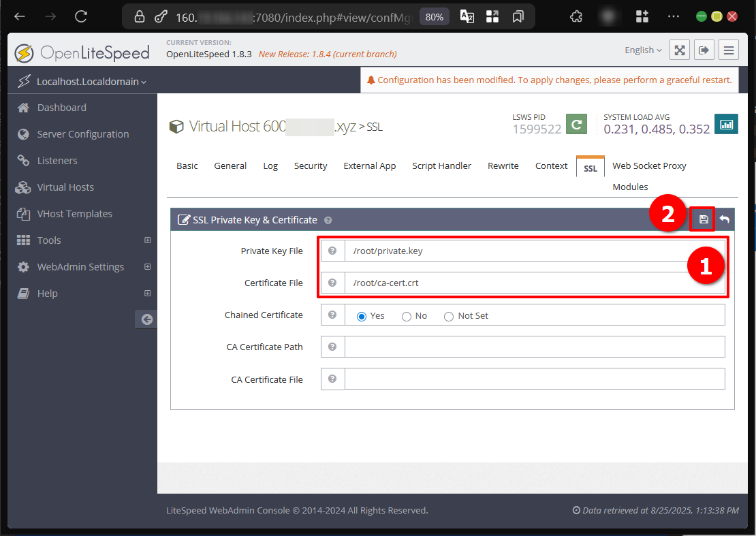Click the green graceful restart icon

click(576, 125)
